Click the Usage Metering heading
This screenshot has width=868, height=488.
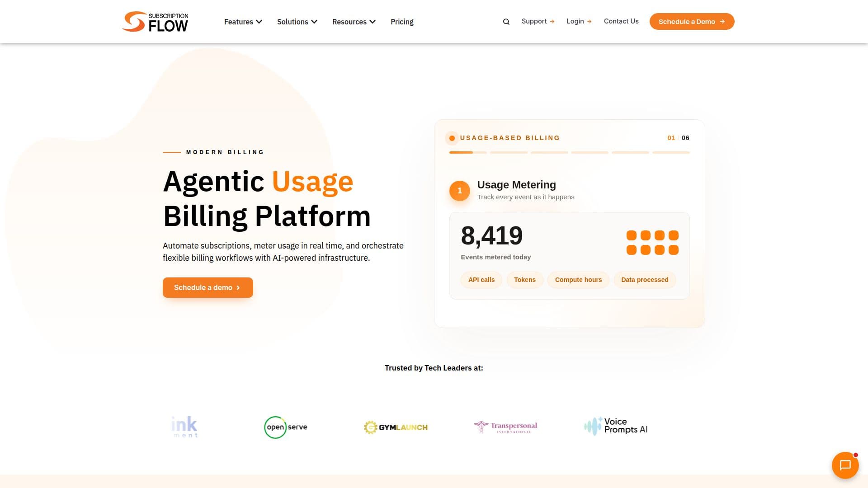(516, 185)
